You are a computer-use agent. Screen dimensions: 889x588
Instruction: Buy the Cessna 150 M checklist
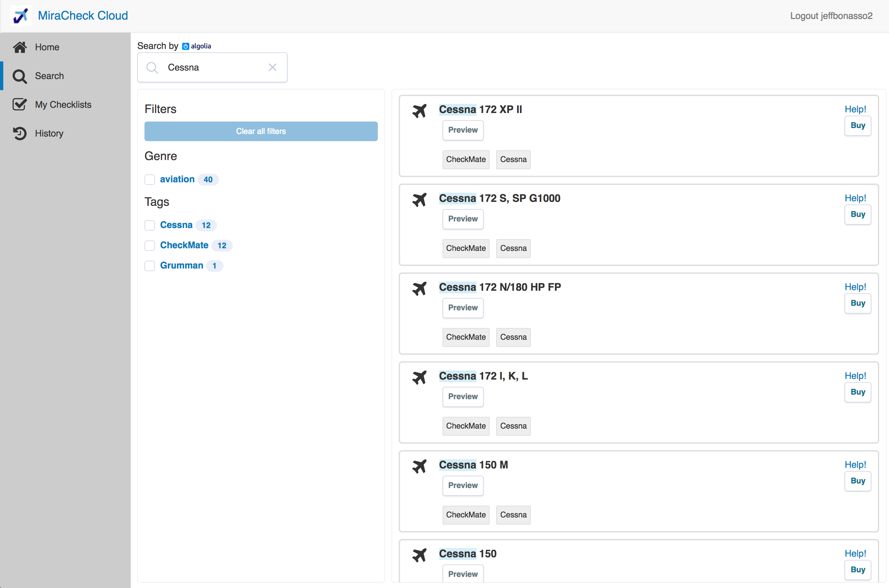(x=858, y=481)
